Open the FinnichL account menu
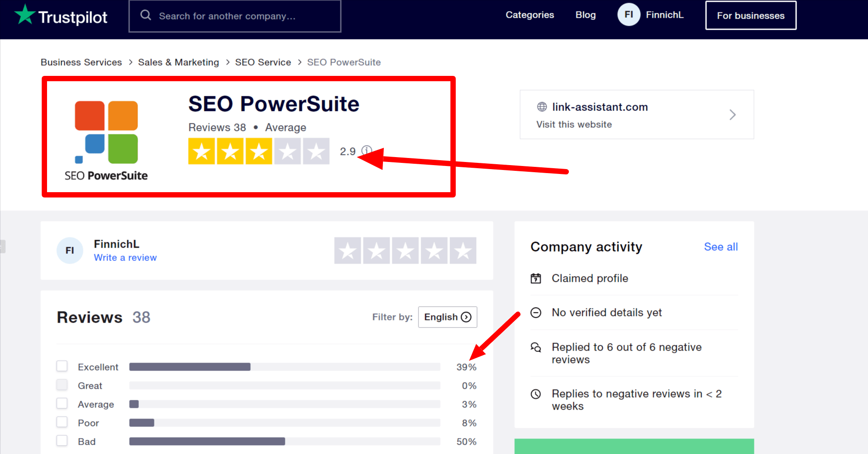Screen dimensions: 868x454 664,15
